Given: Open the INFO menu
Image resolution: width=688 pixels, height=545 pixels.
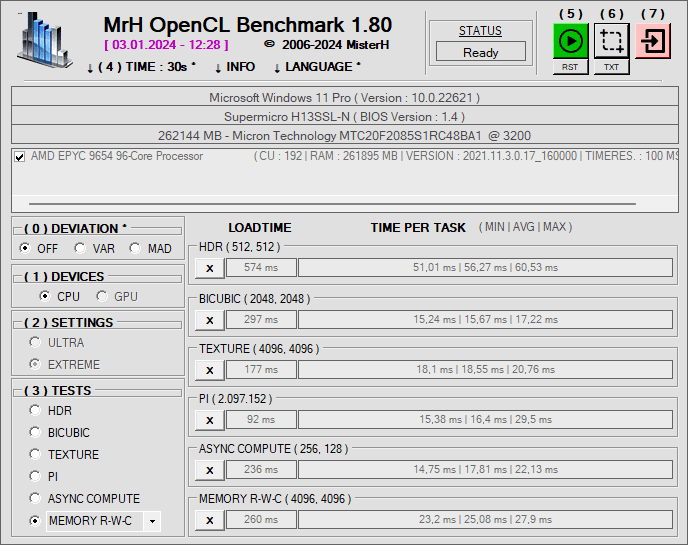Looking at the screenshot, I should coord(235,67).
